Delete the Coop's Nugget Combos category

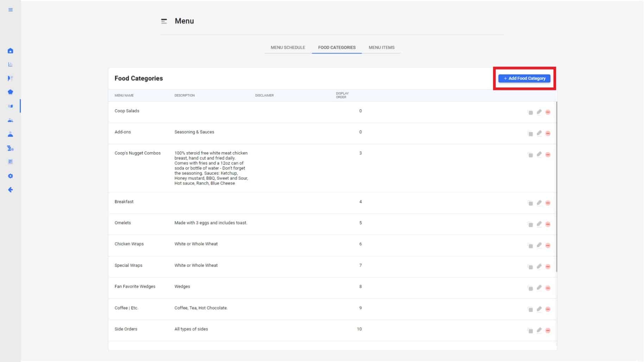(x=548, y=155)
